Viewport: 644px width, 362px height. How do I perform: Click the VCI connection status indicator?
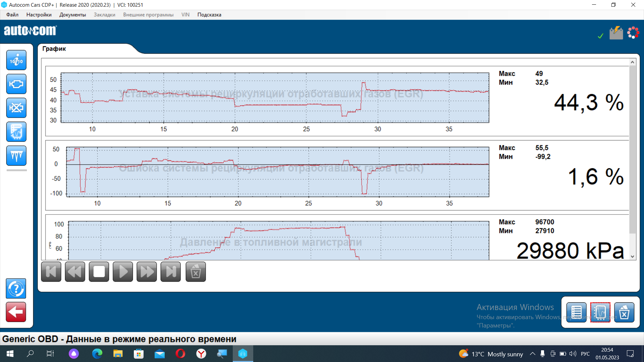(x=633, y=33)
